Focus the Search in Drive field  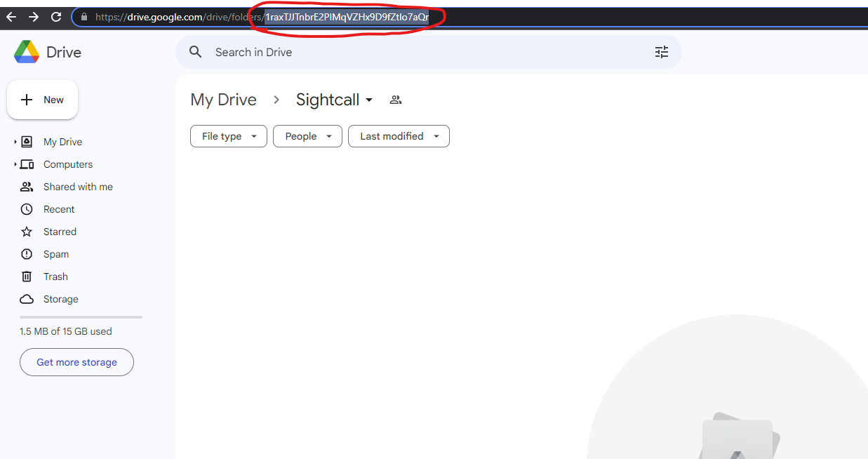point(428,52)
